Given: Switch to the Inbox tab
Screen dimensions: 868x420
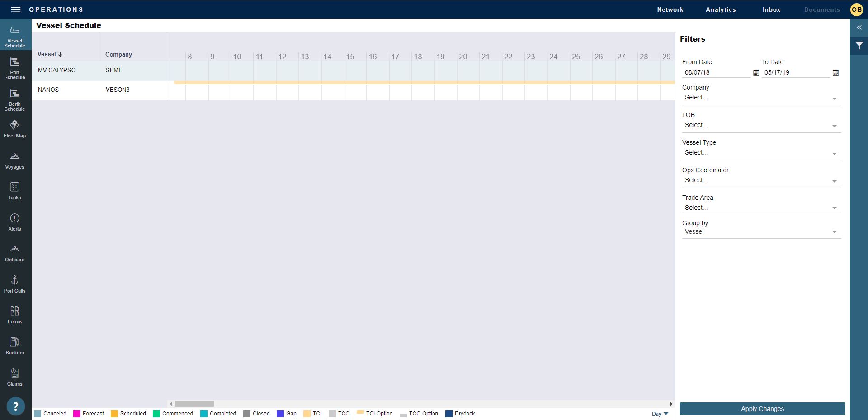Looking at the screenshot, I should [x=771, y=9].
